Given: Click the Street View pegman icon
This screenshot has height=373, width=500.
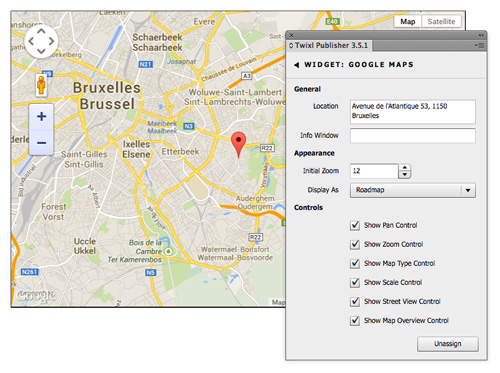Looking at the screenshot, I should (41, 85).
